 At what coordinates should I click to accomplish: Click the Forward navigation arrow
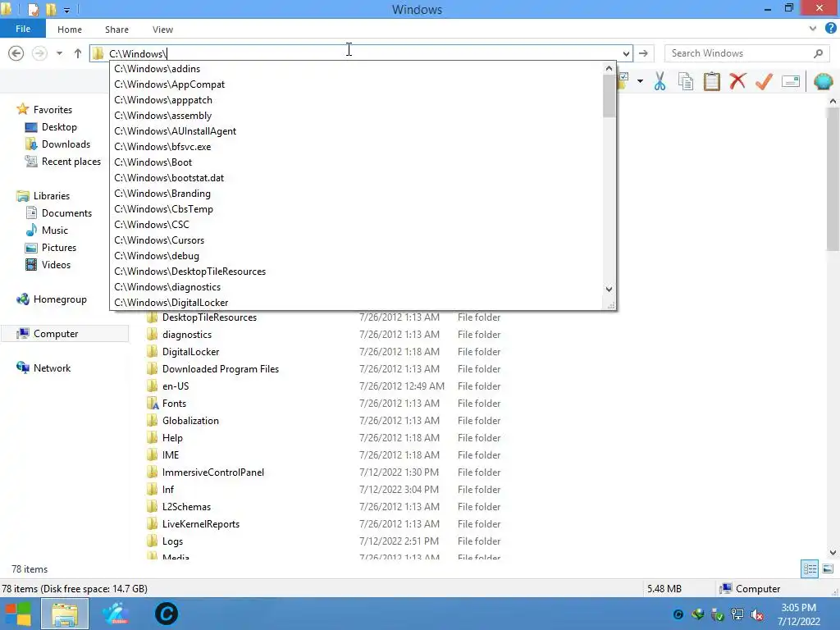pos(39,53)
